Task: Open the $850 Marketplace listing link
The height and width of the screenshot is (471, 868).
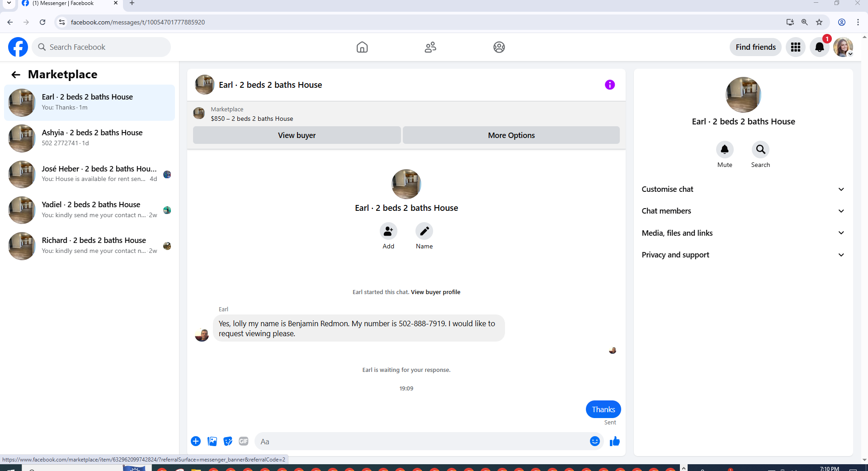Action: click(252, 119)
